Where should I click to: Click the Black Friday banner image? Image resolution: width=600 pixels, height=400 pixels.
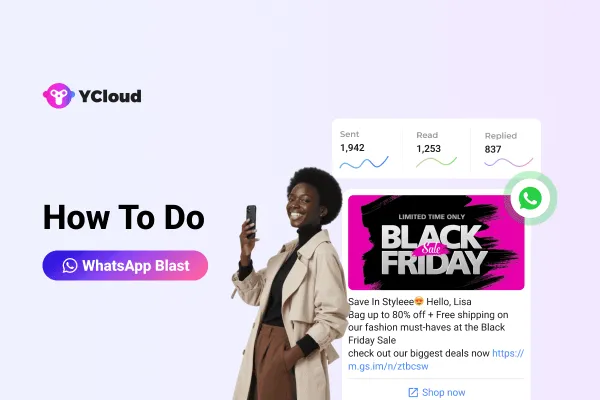(x=436, y=242)
